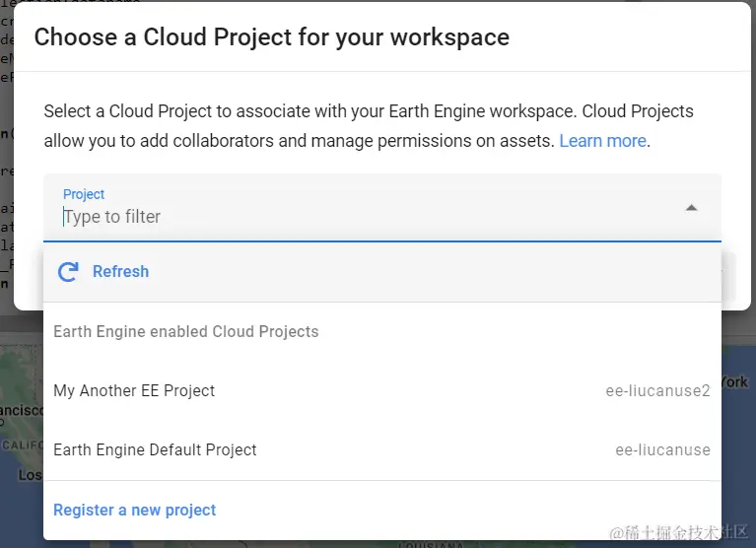This screenshot has width=756, height=548.
Task: Click the ee-liucanuse2 project ID
Action: (657, 391)
